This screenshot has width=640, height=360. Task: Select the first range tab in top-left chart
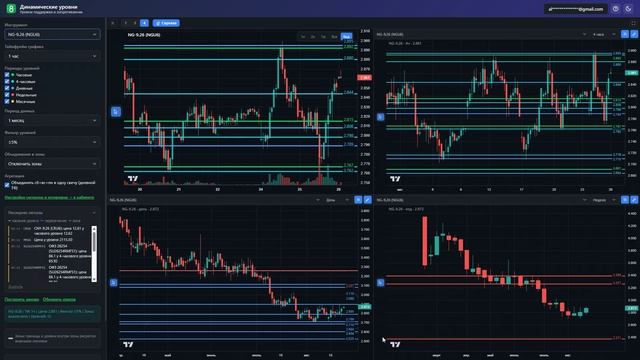303,37
